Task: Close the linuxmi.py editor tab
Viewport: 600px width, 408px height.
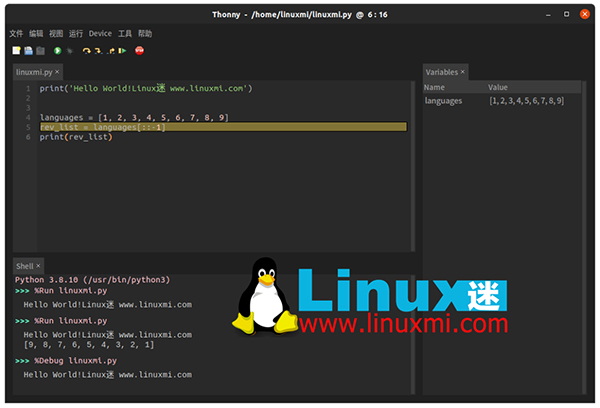Action: 57,72
